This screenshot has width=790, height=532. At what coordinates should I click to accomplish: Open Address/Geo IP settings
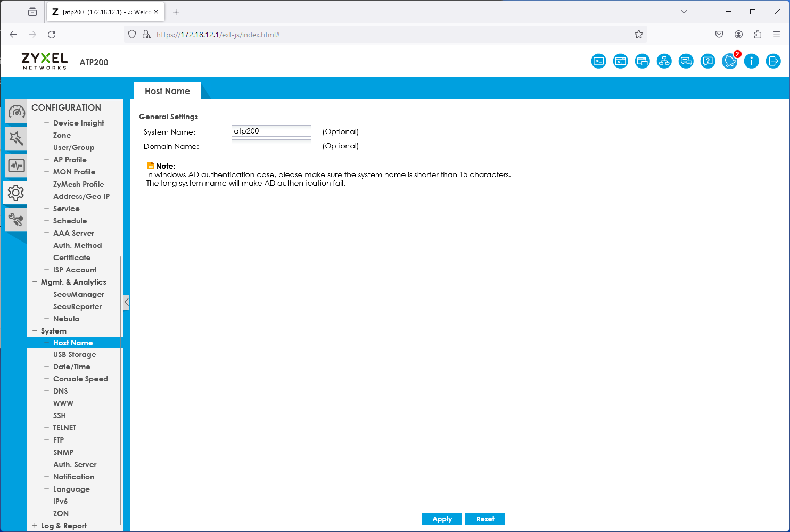(81, 196)
